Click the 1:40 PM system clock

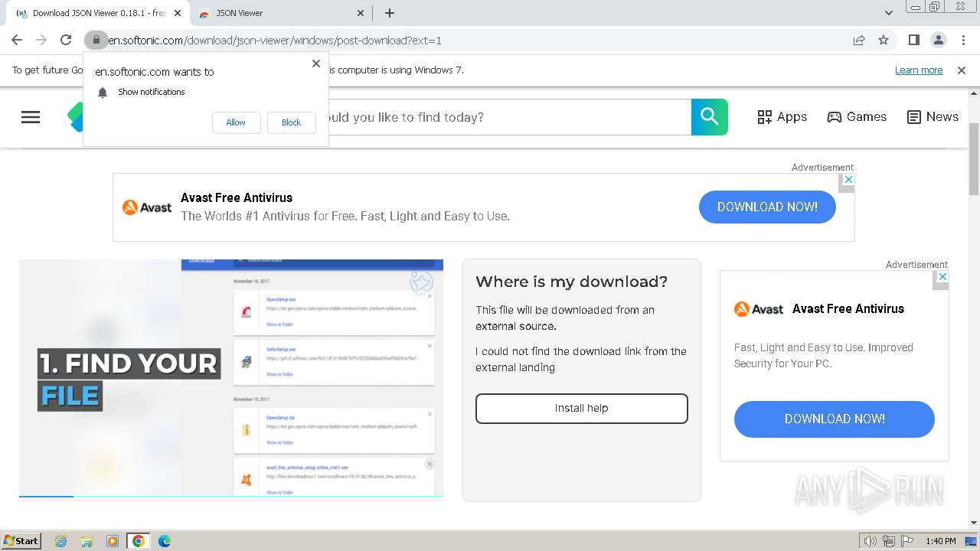click(940, 541)
